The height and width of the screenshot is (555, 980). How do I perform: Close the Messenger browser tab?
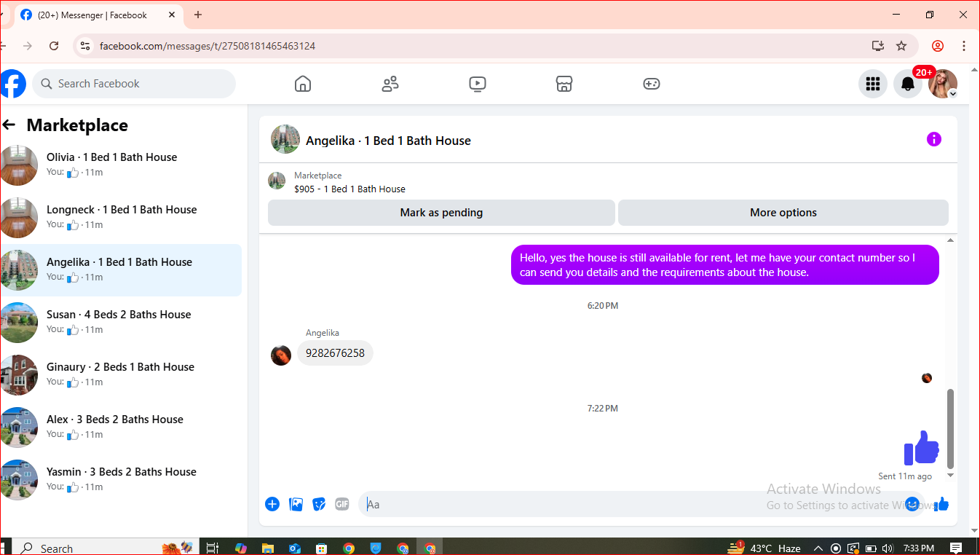tap(173, 15)
